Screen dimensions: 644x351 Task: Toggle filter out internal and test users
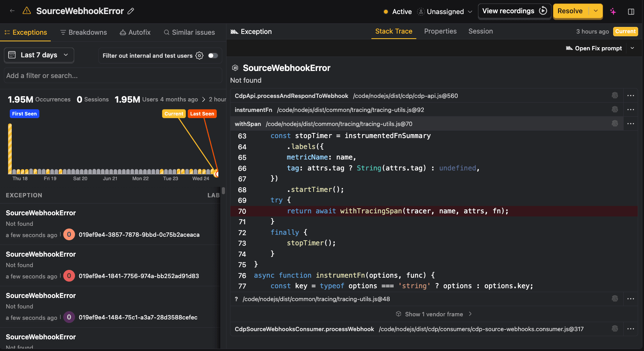click(213, 56)
